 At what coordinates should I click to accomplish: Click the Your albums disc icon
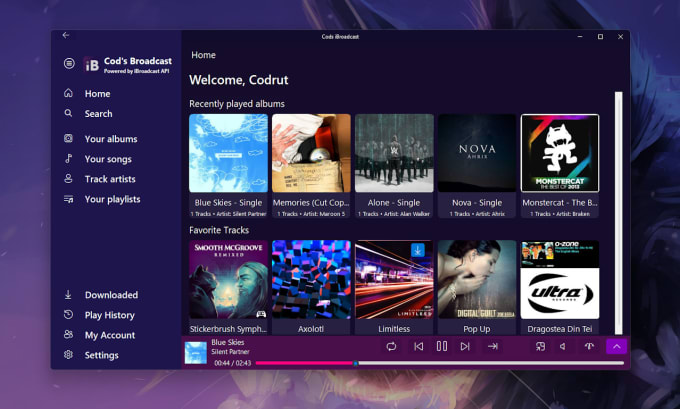(x=69, y=138)
